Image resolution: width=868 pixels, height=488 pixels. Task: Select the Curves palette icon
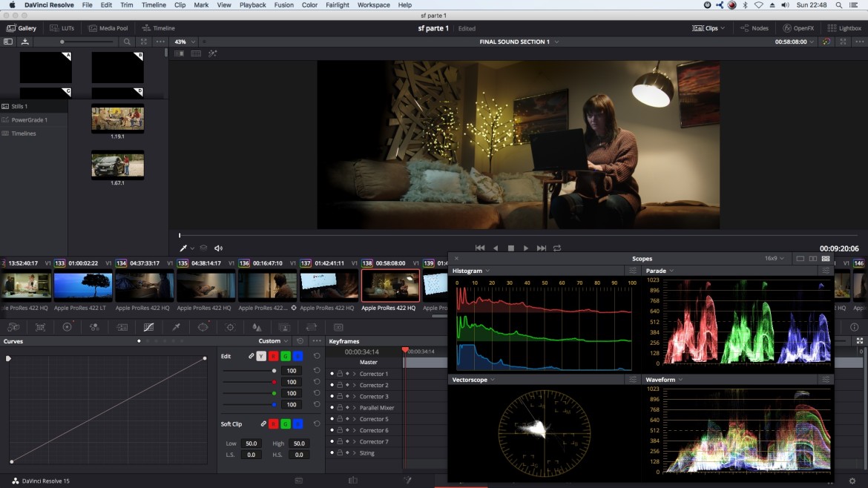pyautogui.click(x=149, y=328)
